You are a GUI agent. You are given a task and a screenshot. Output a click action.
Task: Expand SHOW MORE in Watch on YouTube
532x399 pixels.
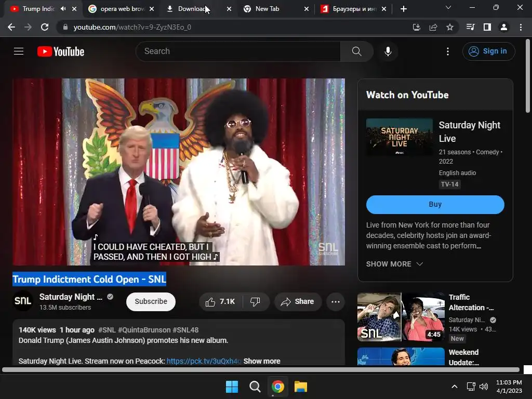(395, 264)
